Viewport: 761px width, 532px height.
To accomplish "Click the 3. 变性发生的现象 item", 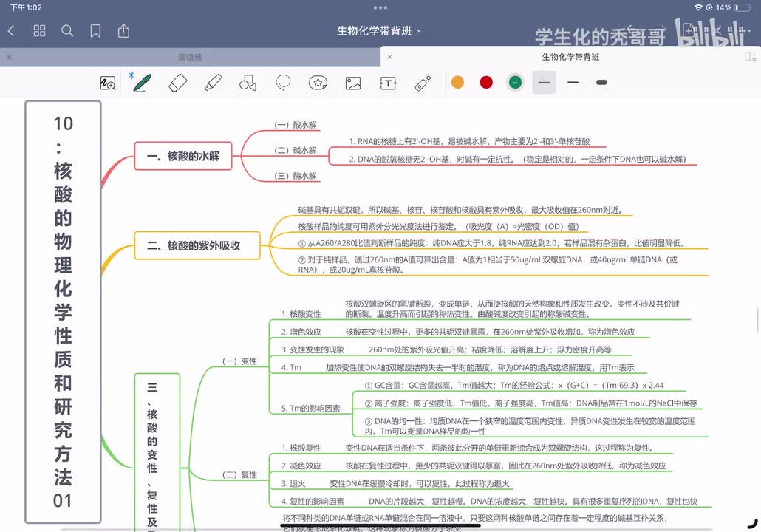I will (313, 350).
